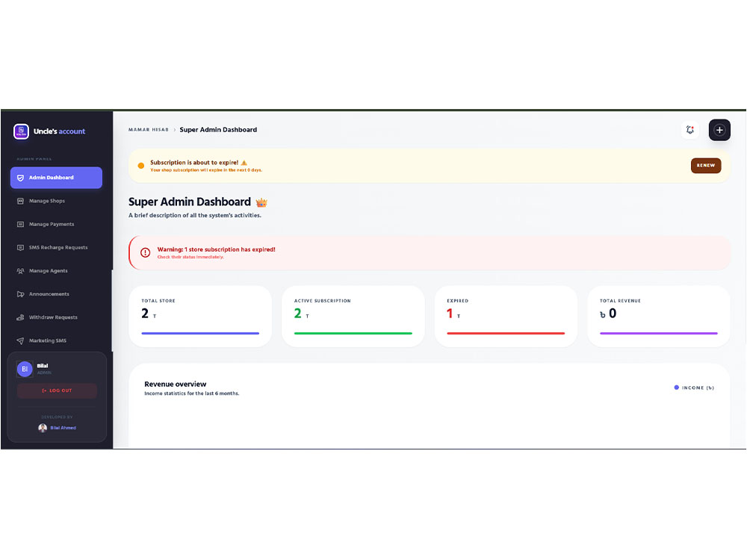Toggle the Income legend dot
The image size is (747, 560).
tap(677, 388)
